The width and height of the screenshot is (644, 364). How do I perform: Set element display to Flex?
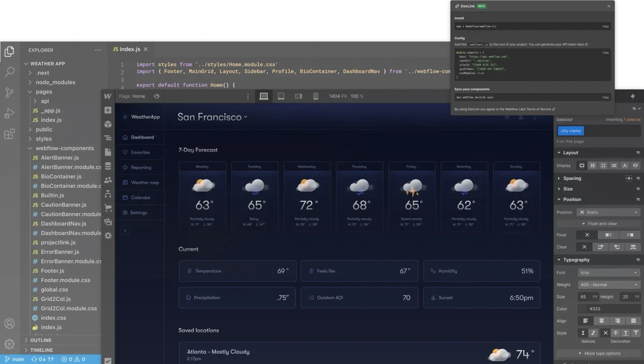pos(593,165)
